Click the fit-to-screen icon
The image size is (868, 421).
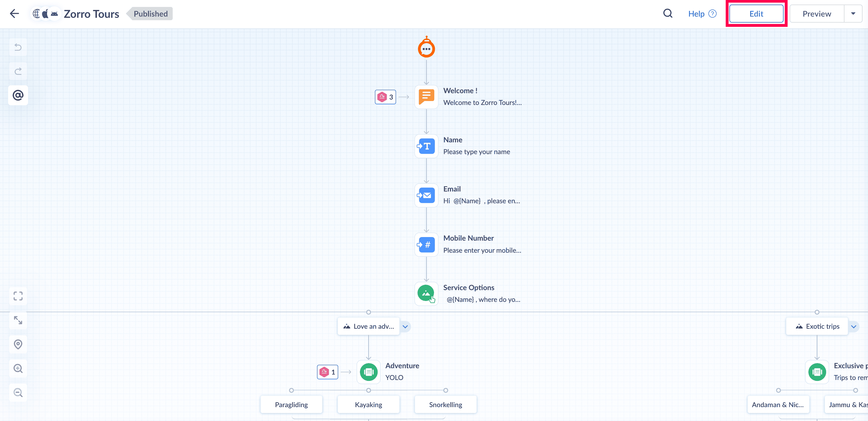coord(18,296)
